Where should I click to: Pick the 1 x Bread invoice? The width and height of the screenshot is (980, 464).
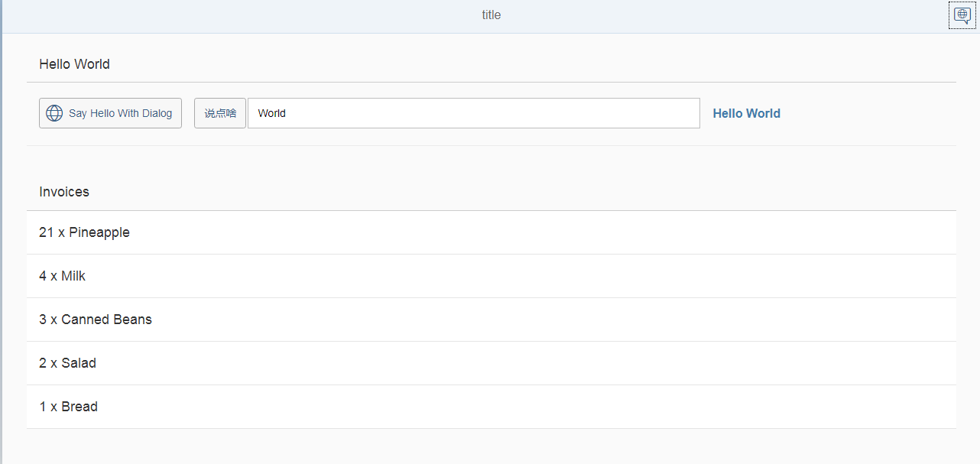[69, 407]
